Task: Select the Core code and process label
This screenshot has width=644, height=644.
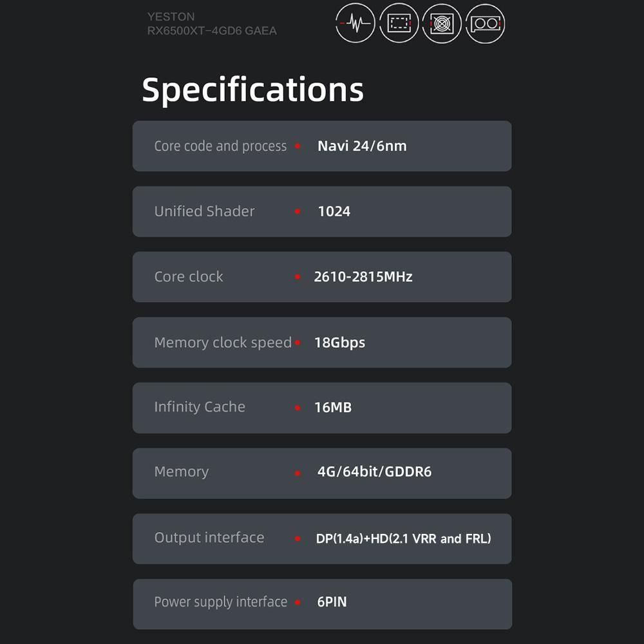Action: click(220, 146)
